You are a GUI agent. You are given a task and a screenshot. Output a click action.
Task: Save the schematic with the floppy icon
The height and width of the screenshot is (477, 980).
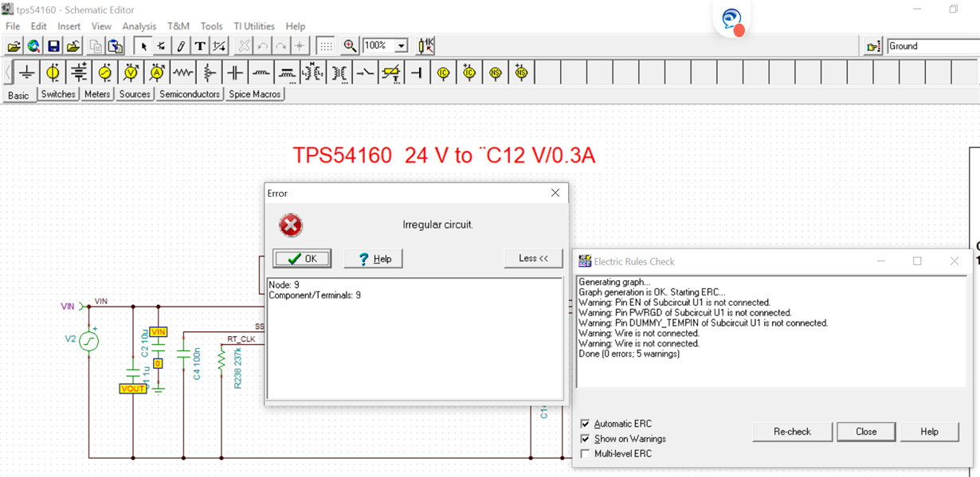(x=53, y=46)
